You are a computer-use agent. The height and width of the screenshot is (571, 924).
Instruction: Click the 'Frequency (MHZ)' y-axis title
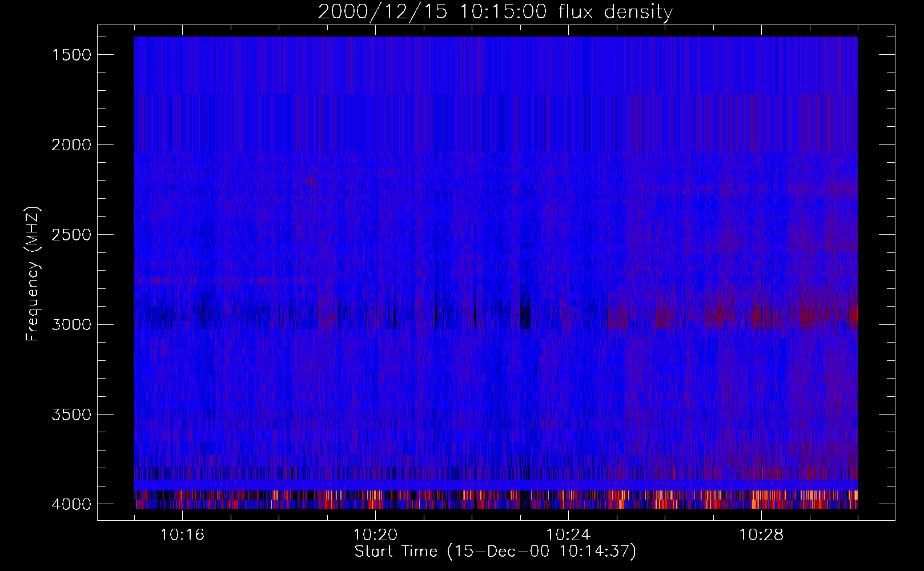coord(33,274)
